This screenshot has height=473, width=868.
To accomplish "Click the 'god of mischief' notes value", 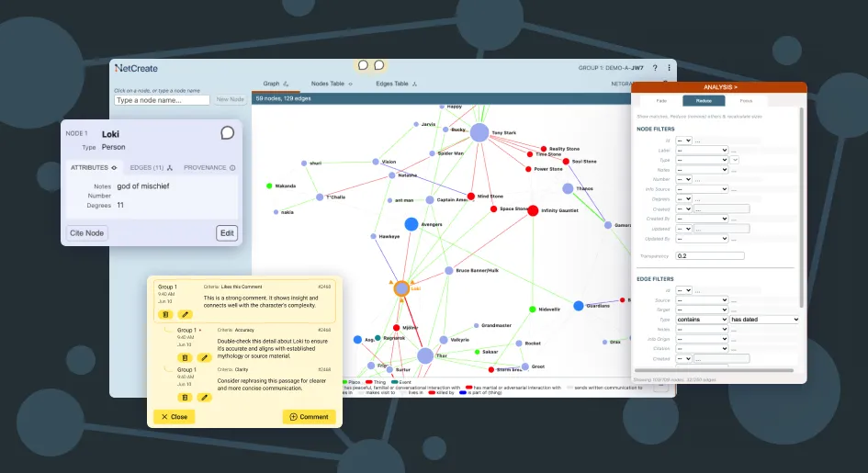I will pos(143,186).
